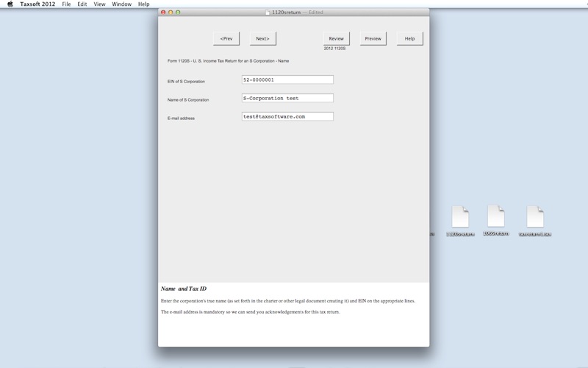Image resolution: width=588 pixels, height=368 pixels.
Task: Click the Name of S Corporation field
Action: point(287,98)
